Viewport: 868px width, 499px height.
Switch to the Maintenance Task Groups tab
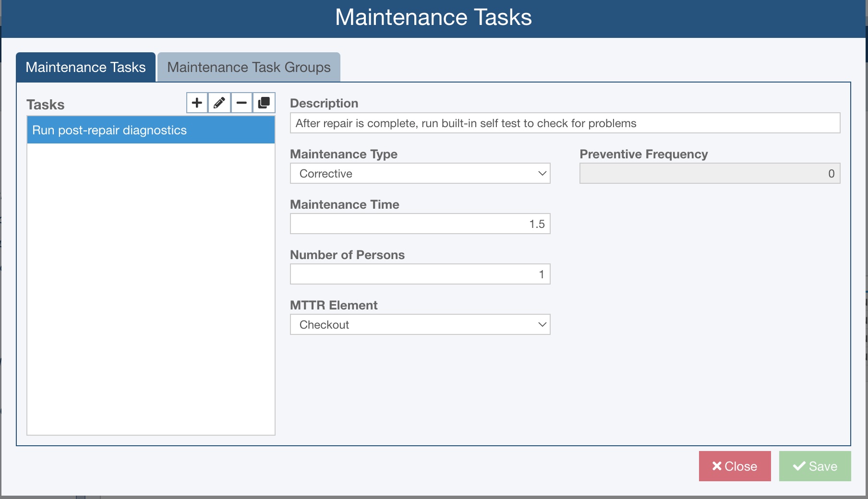248,67
